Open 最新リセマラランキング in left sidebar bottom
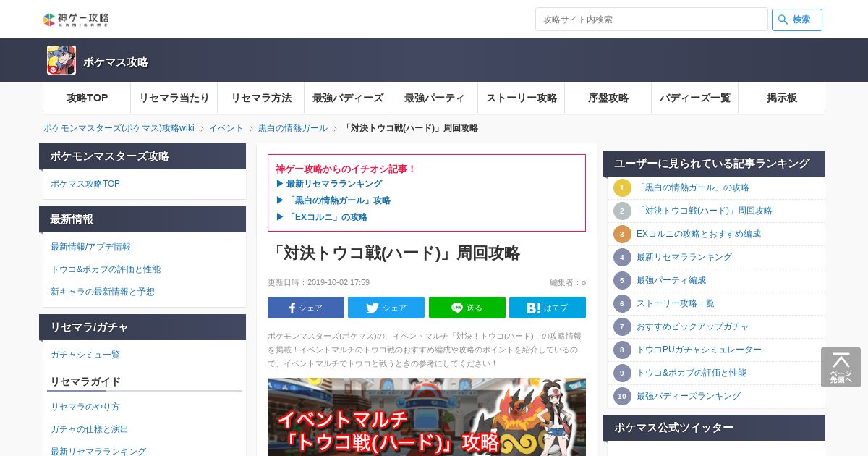 (98, 451)
